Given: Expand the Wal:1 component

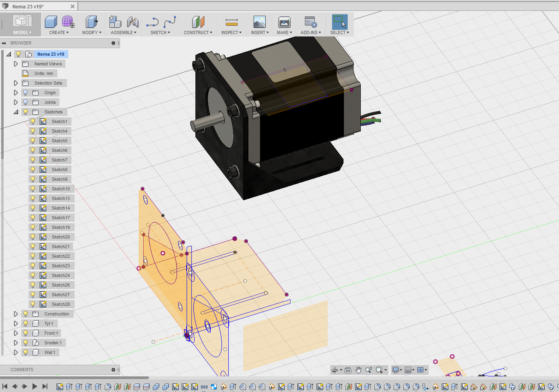Looking at the screenshot, I should pos(16,352).
